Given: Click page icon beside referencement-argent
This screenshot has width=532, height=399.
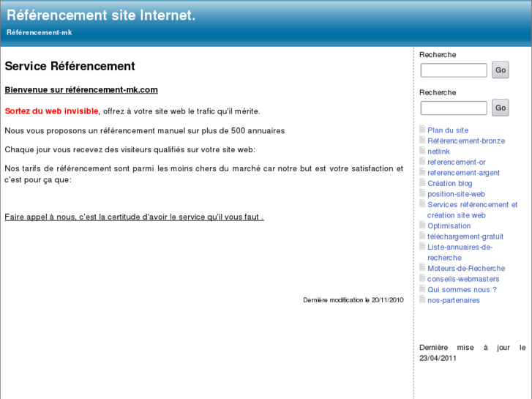Looking at the screenshot, I should 422,171.
